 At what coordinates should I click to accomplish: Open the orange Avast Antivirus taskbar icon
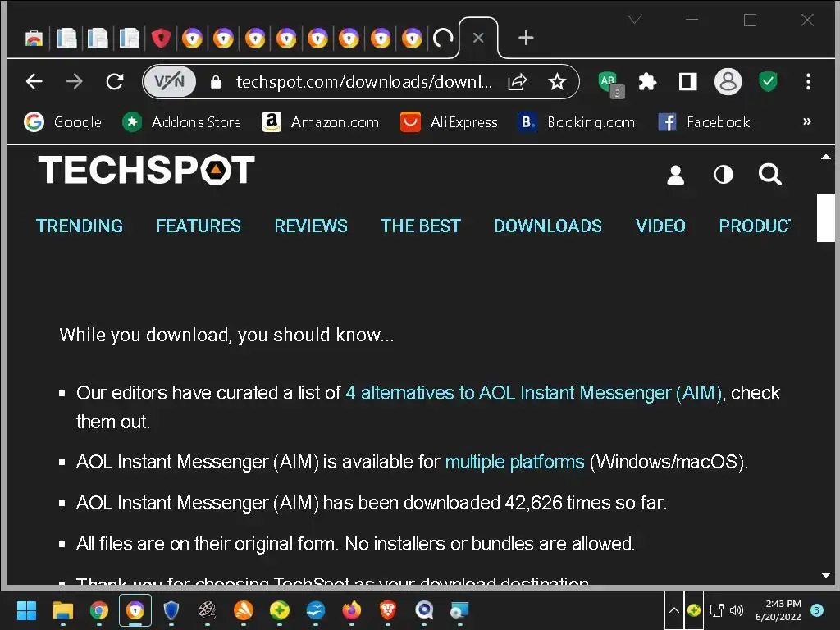243,610
